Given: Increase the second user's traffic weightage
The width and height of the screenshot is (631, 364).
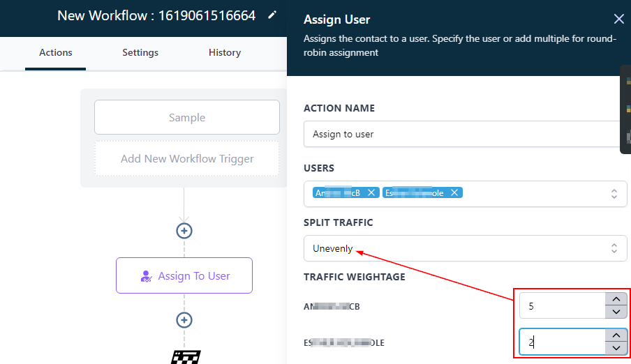Looking at the screenshot, I should click(x=616, y=335).
